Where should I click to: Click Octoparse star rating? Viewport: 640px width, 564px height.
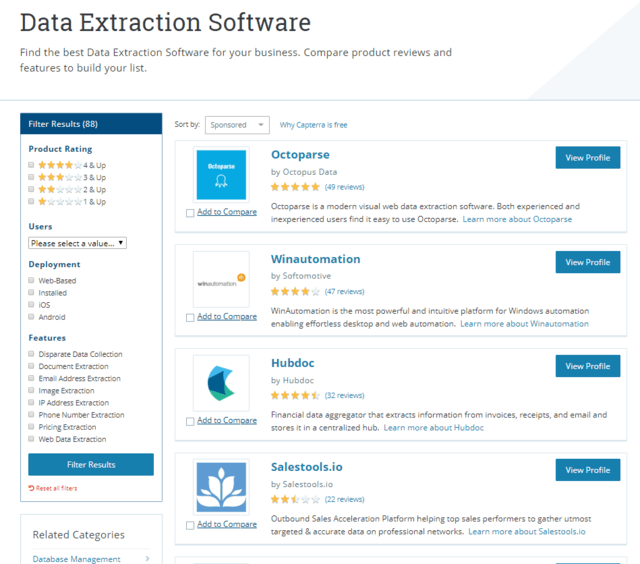coord(295,187)
